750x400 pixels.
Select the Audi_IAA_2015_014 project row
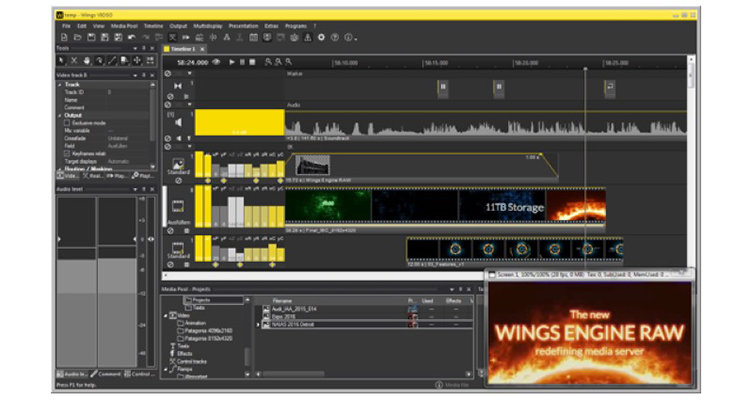coord(367,309)
